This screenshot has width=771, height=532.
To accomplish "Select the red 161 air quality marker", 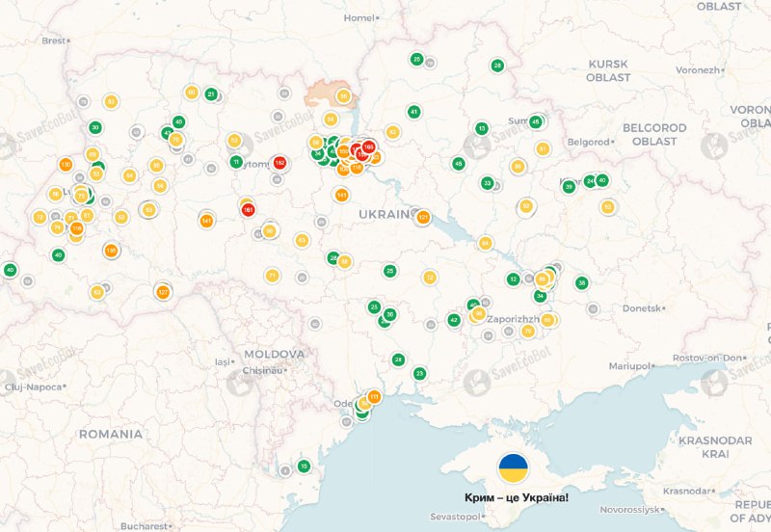I will (248, 209).
